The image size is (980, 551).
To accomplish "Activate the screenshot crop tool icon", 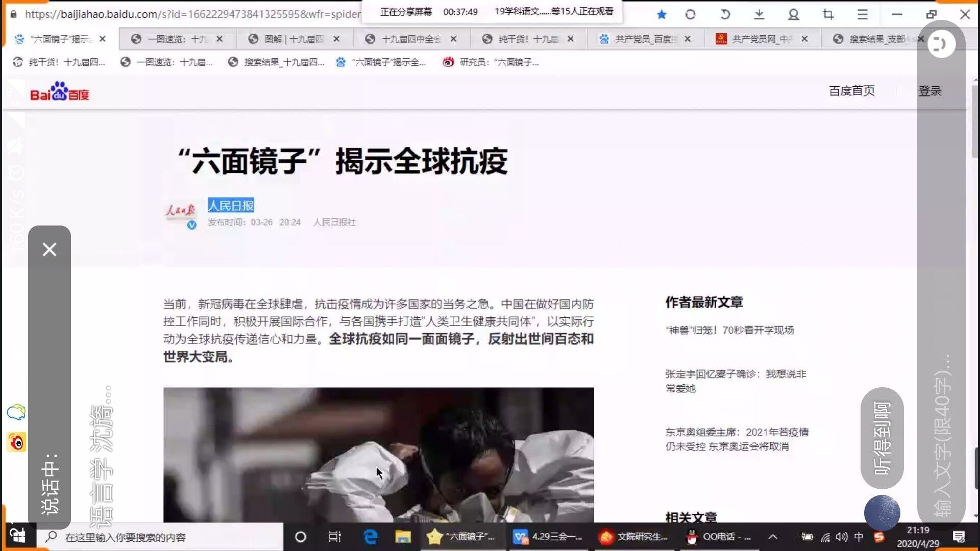I will click(x=828, y=15).
